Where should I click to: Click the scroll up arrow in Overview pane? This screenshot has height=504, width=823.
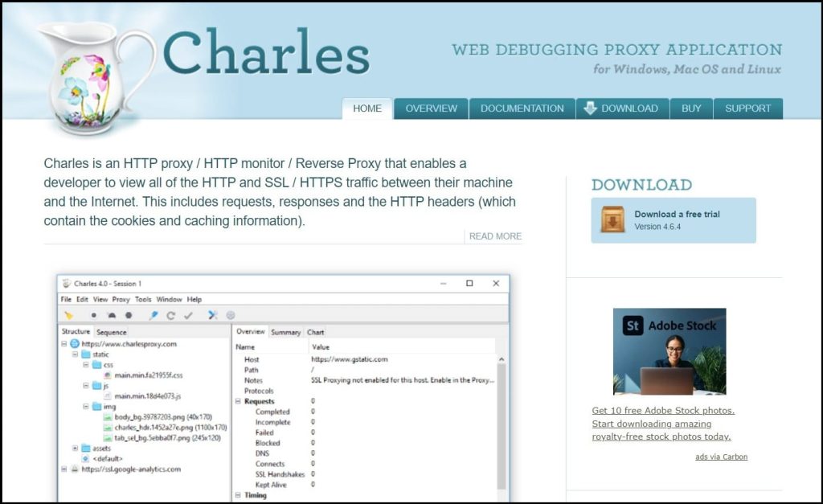[502, 359]
